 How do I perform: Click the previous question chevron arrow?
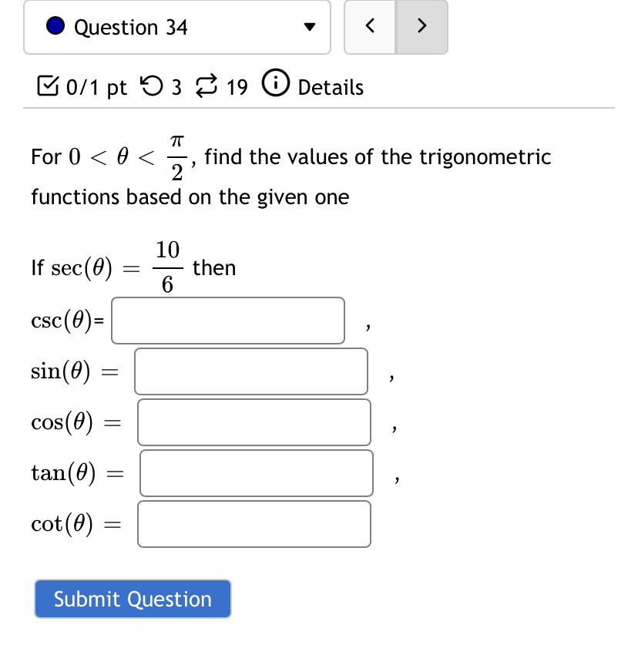(369, 25)
